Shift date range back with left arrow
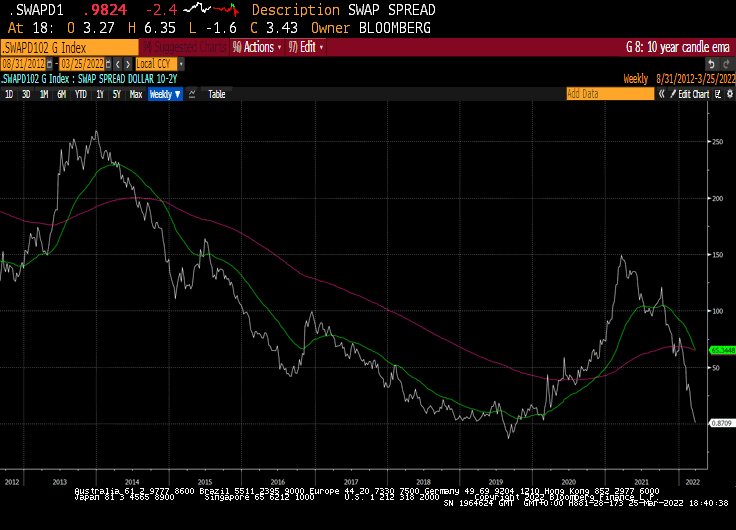 pyautogui.click(x=118, y=64)
